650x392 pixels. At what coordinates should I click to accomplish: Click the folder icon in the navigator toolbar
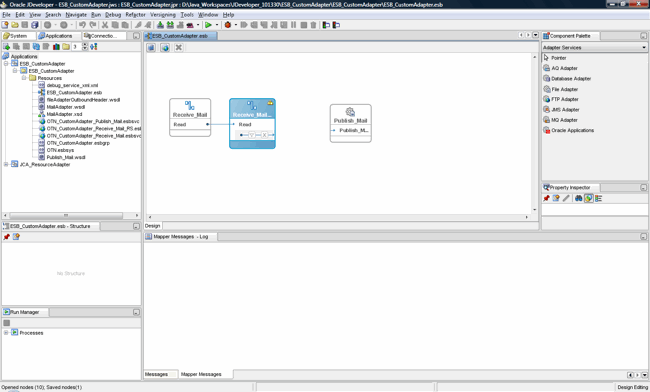(x=66, y=46)
